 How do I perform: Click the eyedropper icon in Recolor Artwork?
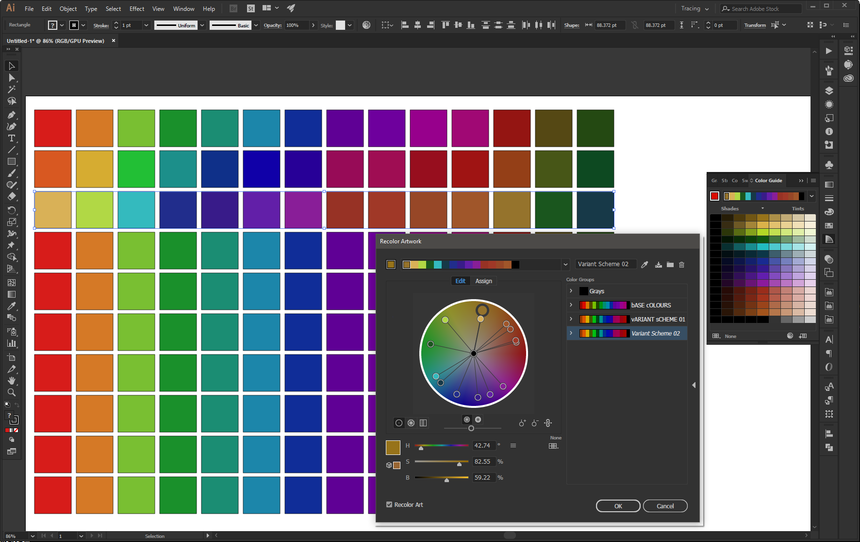click(x=645, y=265)
